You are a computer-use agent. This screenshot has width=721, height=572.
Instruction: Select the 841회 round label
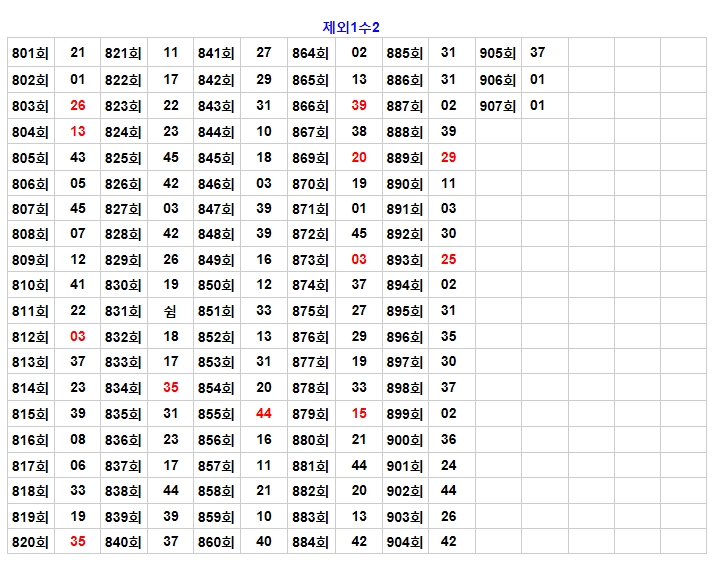tap(216, 53)
